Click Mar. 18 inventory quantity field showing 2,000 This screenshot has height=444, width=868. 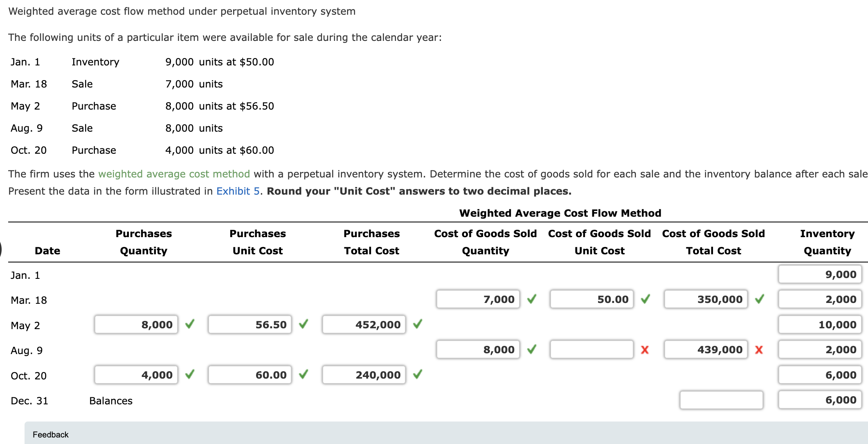click(x=820, y=299)
